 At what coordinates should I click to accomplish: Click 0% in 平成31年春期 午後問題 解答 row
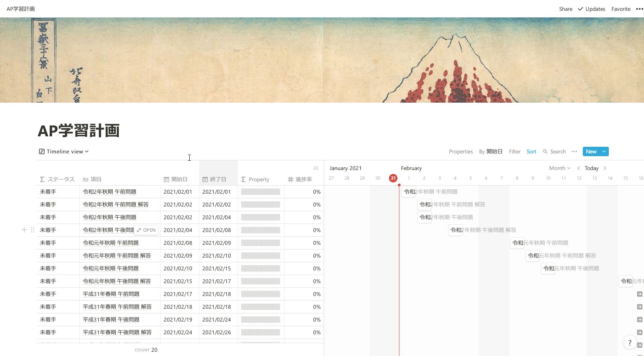317,332
